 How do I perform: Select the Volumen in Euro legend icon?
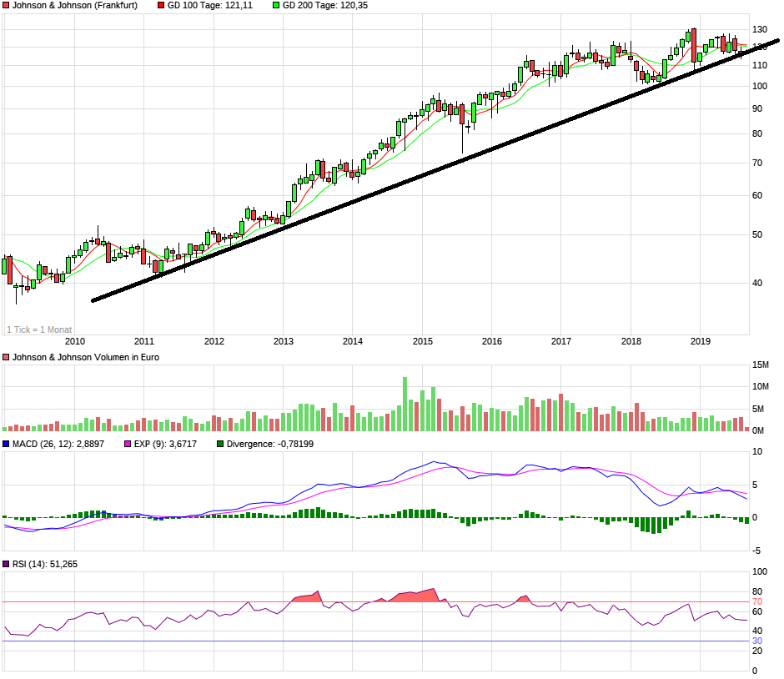[7, 357]
